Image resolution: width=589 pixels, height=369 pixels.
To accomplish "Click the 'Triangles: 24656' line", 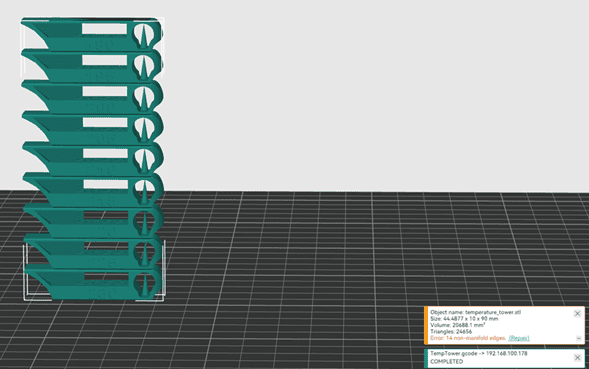I will [451, 331].
